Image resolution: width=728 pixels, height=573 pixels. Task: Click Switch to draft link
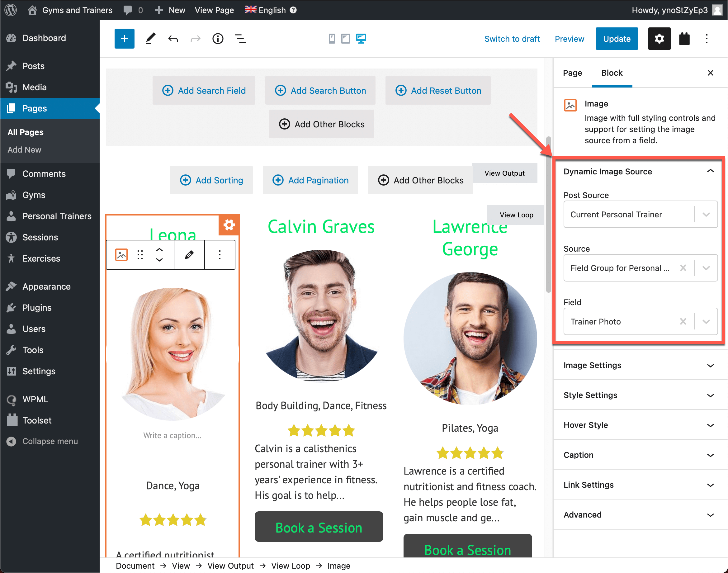click(512, 39)
